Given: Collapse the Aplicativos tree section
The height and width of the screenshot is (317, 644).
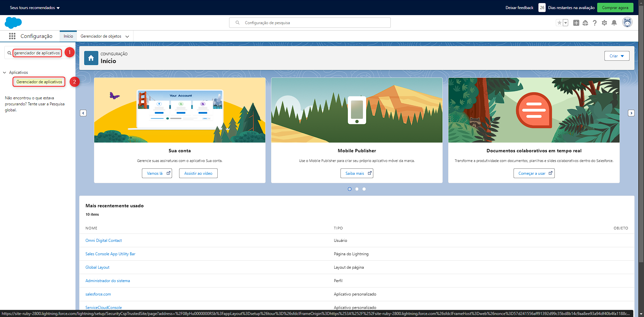Looking at the screenshot, I should pos(5,72).
